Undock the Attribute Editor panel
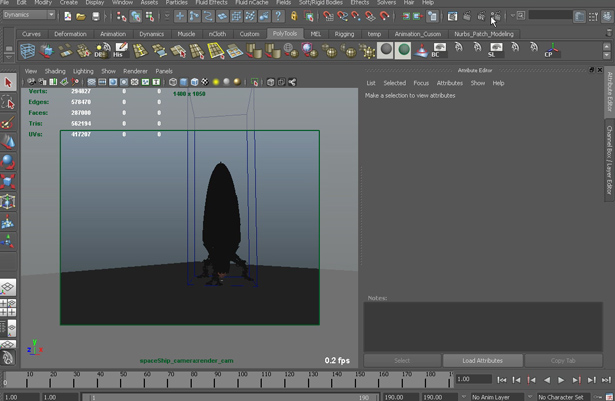 pyautogui.click(x=591, y=70)
